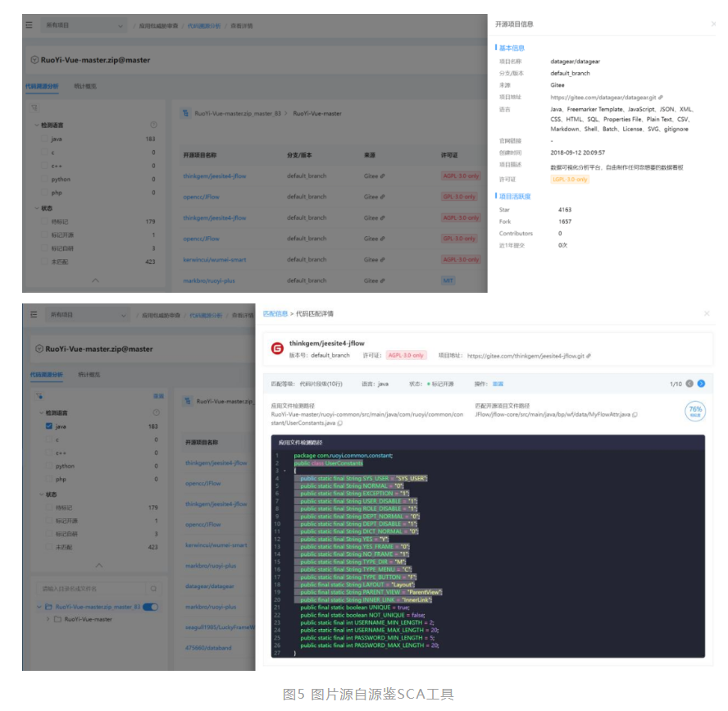728x711 pixels.
Task: Reset filters with 重置 in lower screenshot
Action: tap(159, 395)
